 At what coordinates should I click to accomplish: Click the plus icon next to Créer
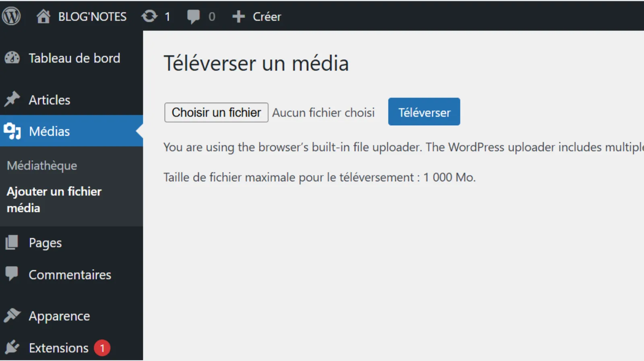point(238,17)
